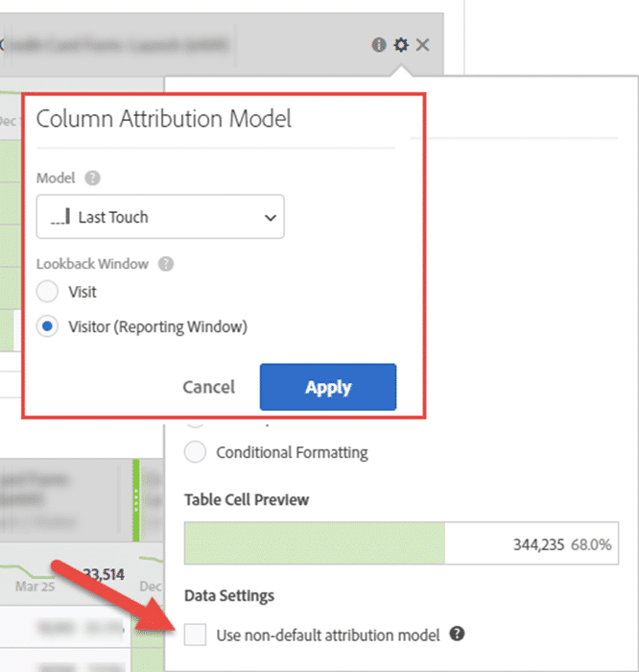Open the column settings gear

(401, 44)
